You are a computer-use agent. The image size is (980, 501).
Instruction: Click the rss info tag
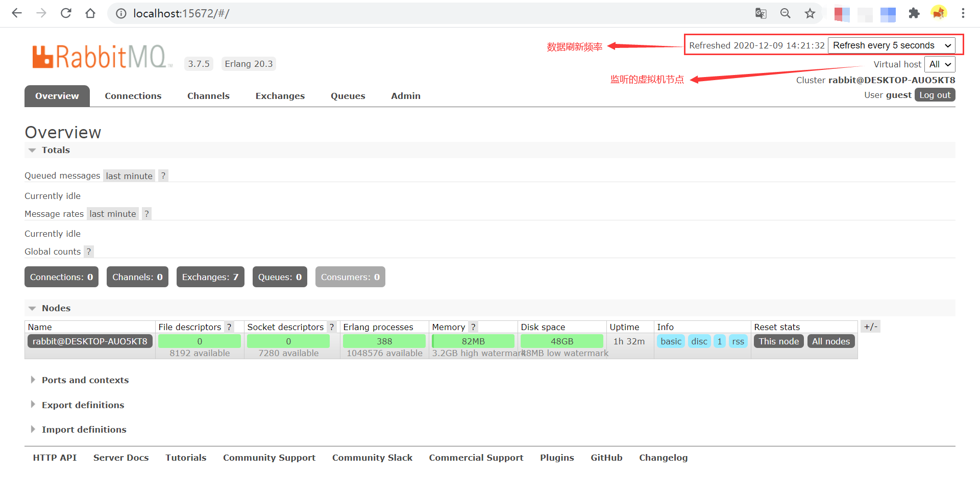pos(738,341)
